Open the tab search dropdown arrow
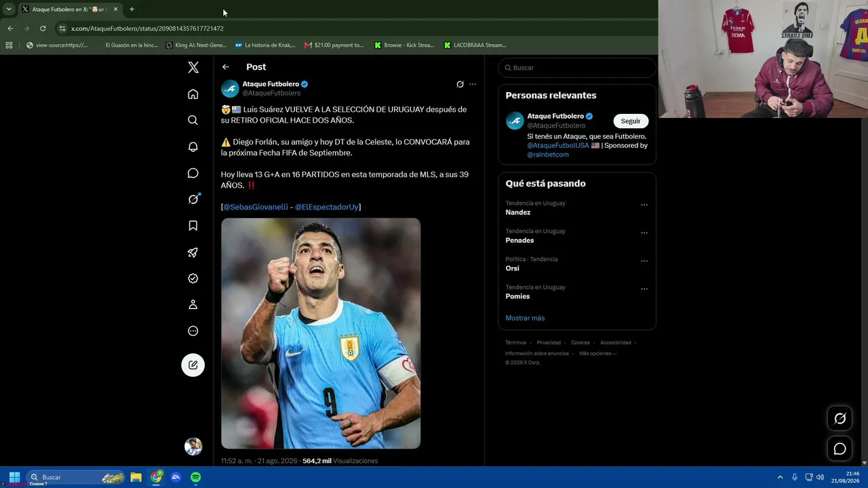This screenshot has width=868, height=488. coord(9,9)
